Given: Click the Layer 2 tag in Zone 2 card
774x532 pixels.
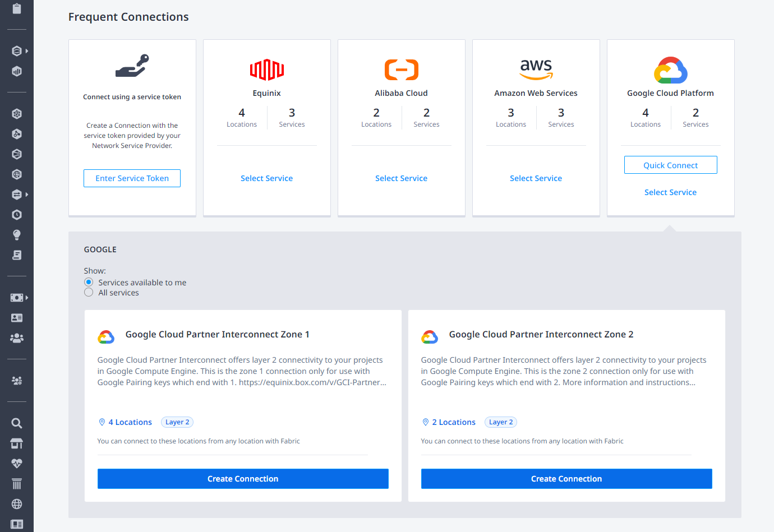Looking at the screenshot, I should (x=501, y=422).
